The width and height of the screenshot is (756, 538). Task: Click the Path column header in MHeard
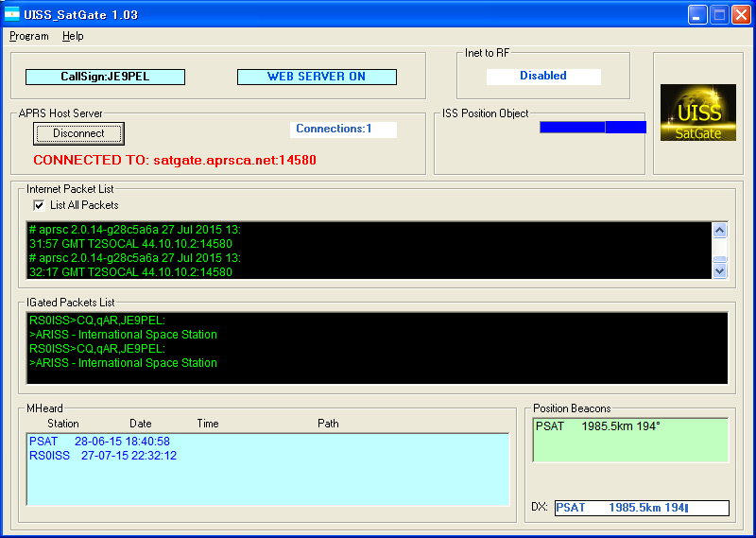tap(328, 424)
